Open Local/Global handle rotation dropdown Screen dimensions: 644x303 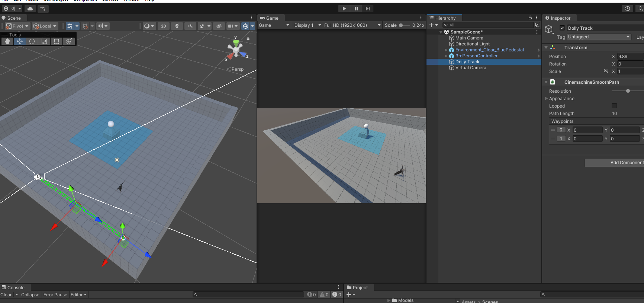click(x=45, y=26)
